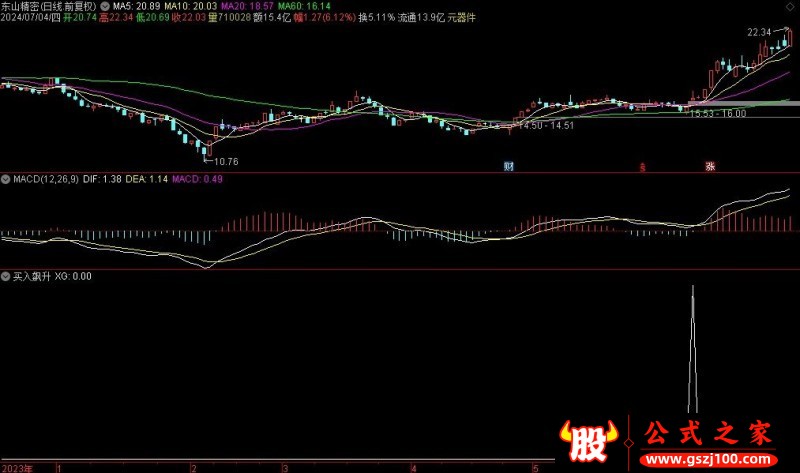800x473 pixels.
Task: Click the 10.76 low price label on chart
Action: [226, 162]
